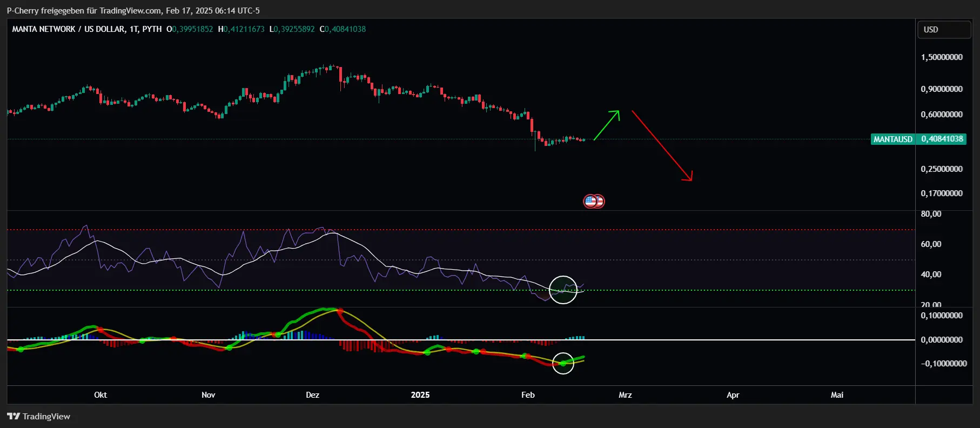980x428 pixels.
Task: Click the 0,17000000 price axis label
Action: click(x=942, y=193)
